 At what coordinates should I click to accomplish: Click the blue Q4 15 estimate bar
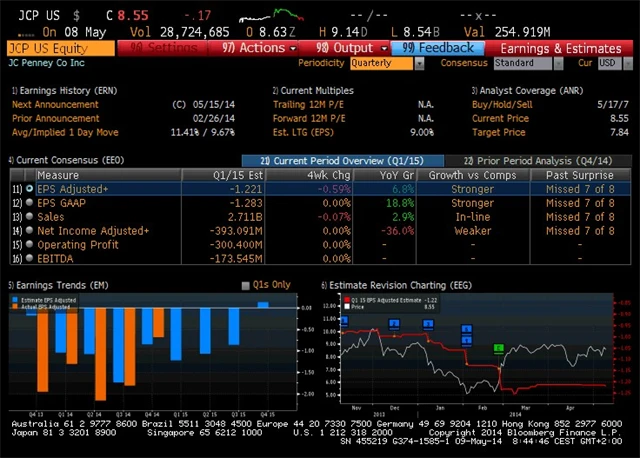click(x=263, y=305)
